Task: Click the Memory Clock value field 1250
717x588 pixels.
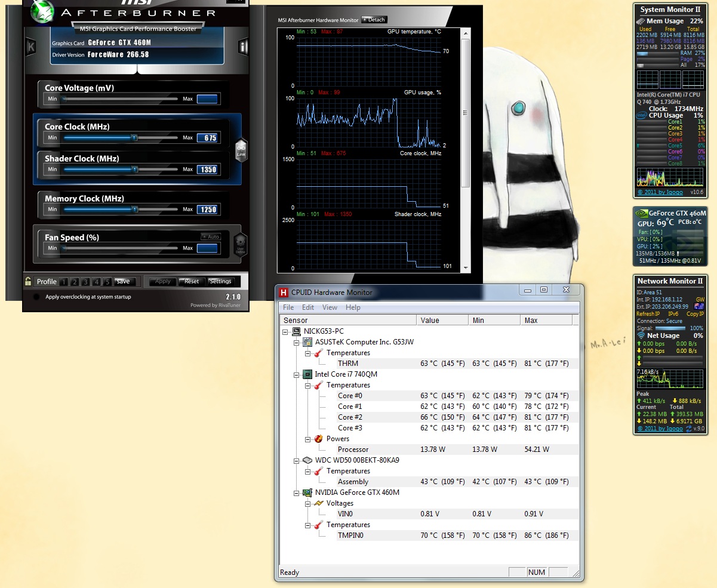Action: point(207,210)
